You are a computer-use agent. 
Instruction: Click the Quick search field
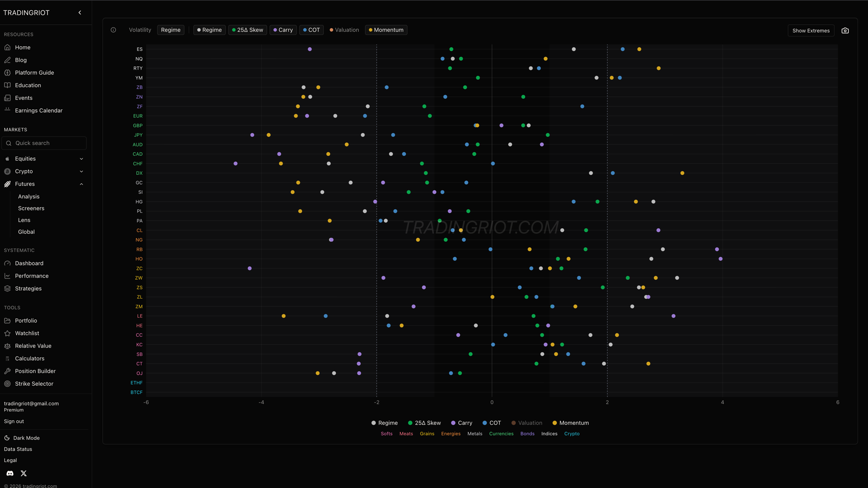point(44,143)
